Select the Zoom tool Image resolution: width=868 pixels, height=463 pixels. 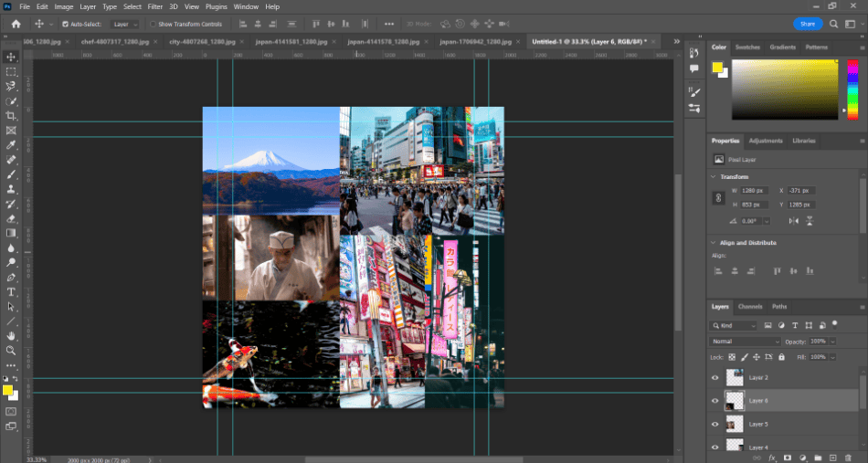pyautogui.click(x=11, y=350)
